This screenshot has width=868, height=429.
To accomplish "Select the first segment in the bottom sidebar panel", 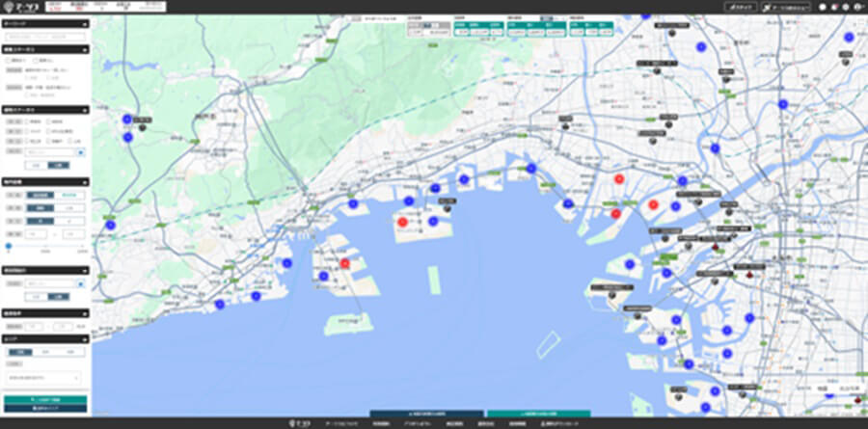I will tap(20, 352).
